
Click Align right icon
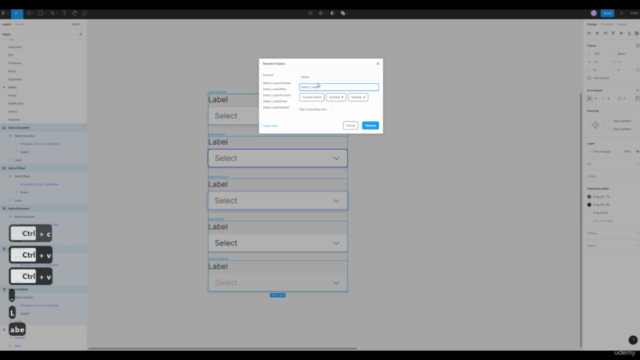pos(605,33)
